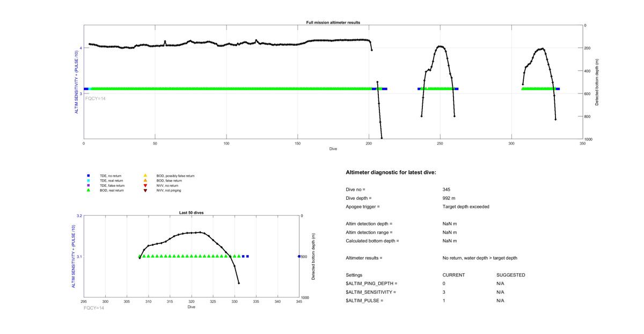Select the 'BOD, real return' legend label

[112, 190]
